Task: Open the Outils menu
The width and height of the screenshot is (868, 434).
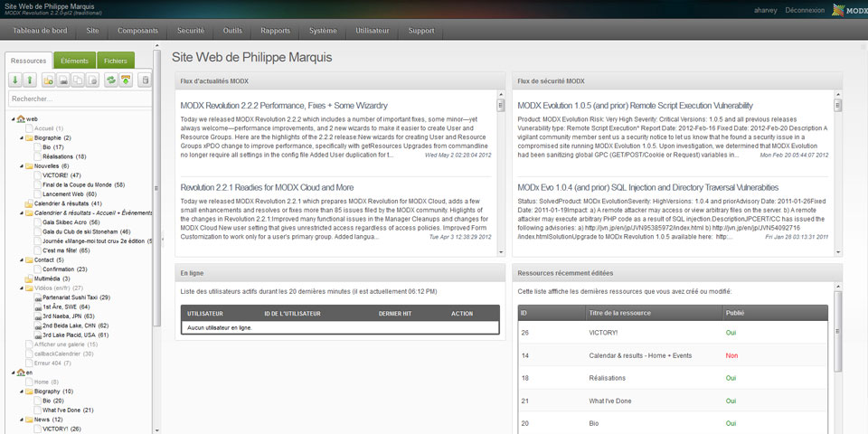Action: (x=232, y=31)
